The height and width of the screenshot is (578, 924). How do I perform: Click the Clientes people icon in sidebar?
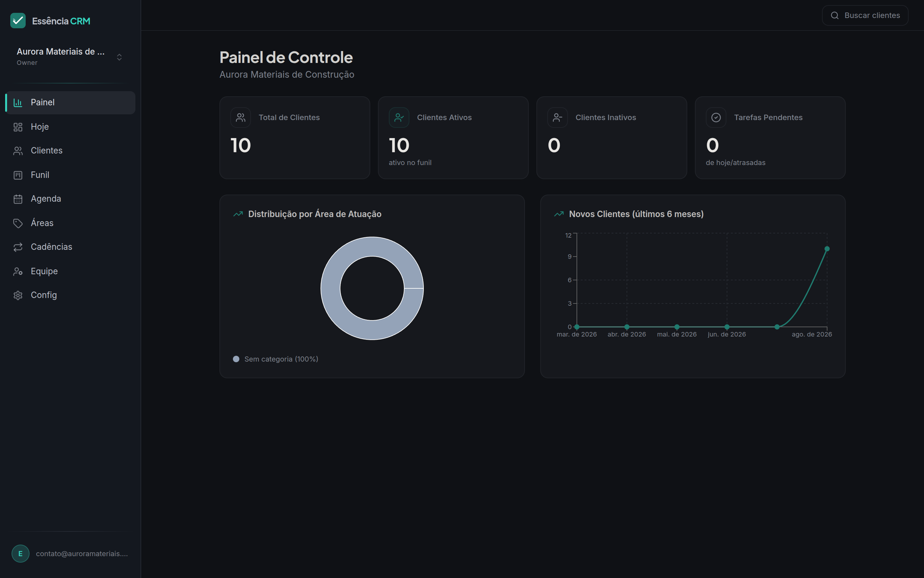point(18,151)
